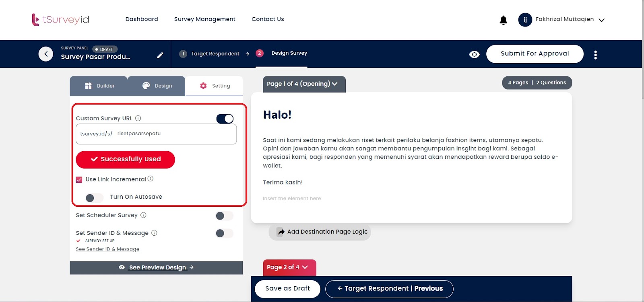Click info icon beside Set Sender ID & Message
This screenshot has width=644, height=302.
click(x=154, y=233)
